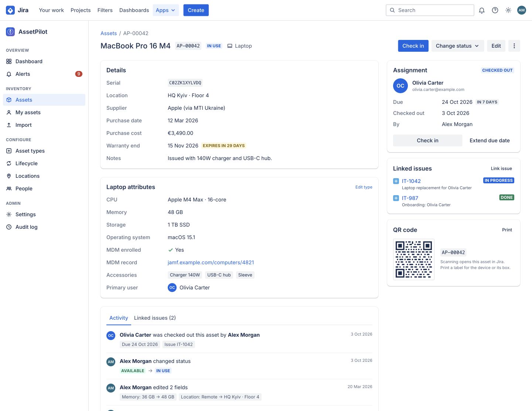Open the three-dot more actions menu
The height and width of the screenshot is (411, 532).
[514, 46]
